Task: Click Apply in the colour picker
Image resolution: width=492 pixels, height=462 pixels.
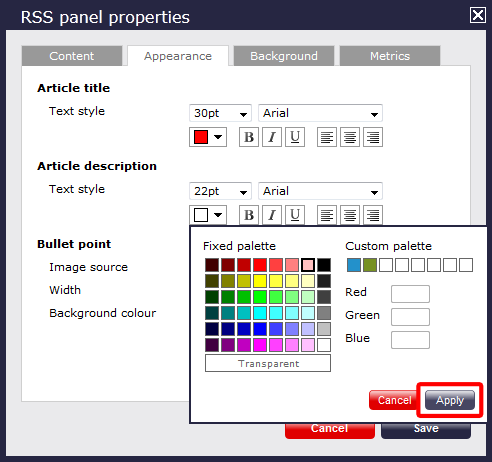Action: click(x=450, y=400)
